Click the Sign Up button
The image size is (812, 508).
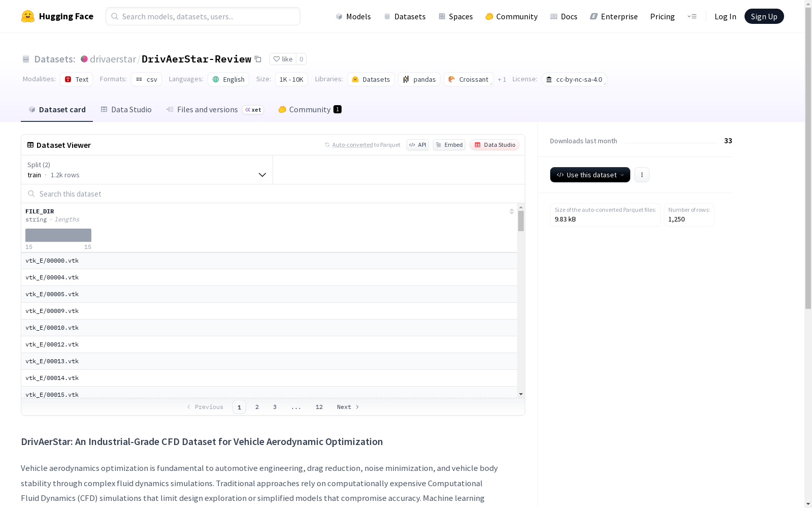point(764,16)
